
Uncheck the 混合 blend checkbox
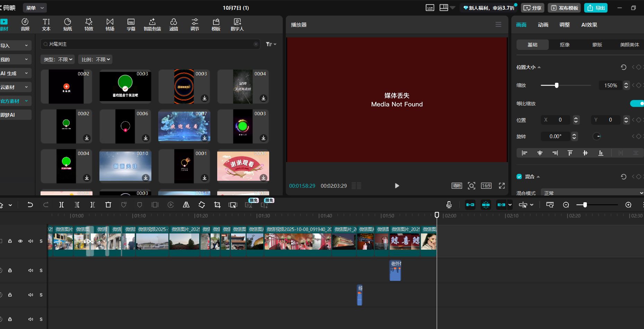519,177
